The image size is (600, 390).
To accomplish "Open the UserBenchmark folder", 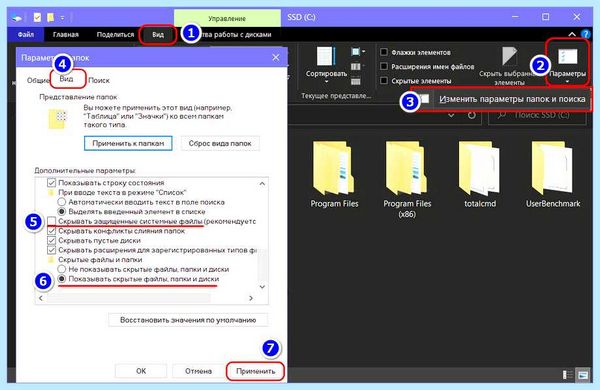I will click(553, 175).
